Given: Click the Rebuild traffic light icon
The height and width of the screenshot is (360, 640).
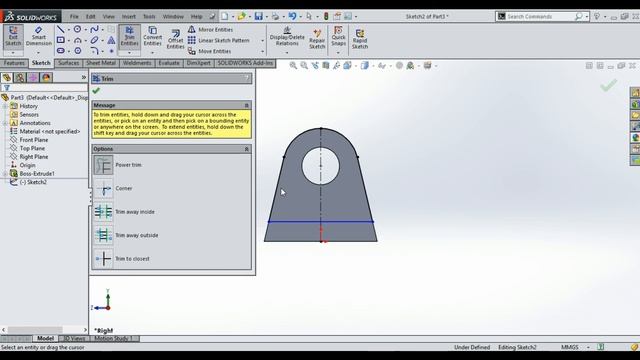Looking at the screenshot, I should [326, 16].
